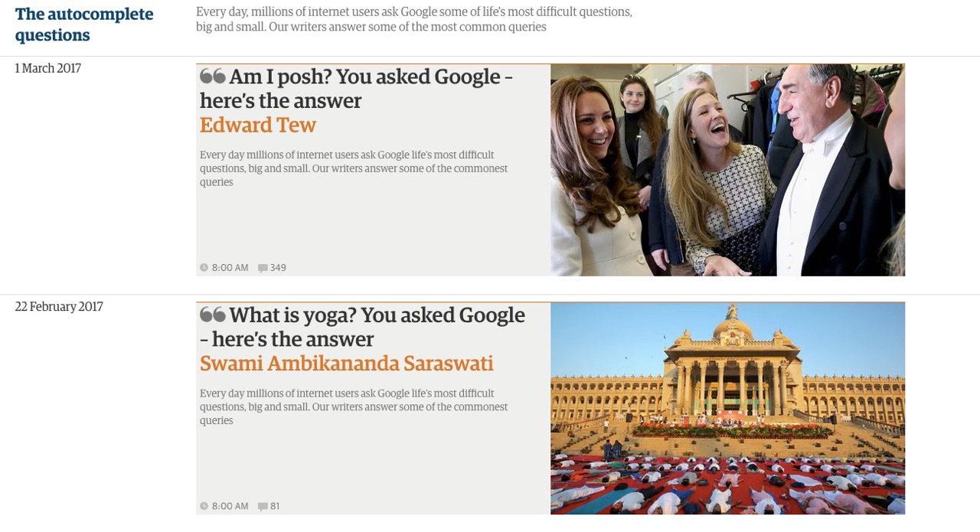Click 'The autocomplete questions' series title
The image size is (980, 532).
pyautogui.click(x=84, y=24)
